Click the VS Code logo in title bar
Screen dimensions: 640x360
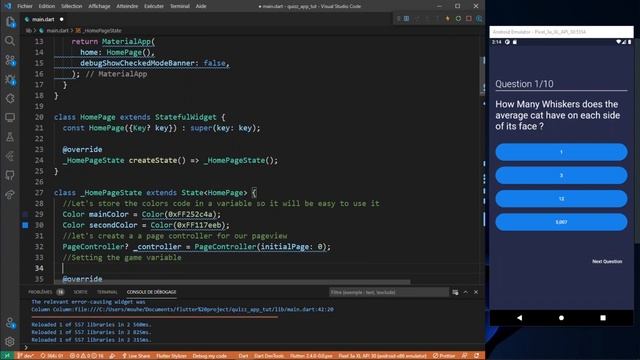(x=8, y=6)
